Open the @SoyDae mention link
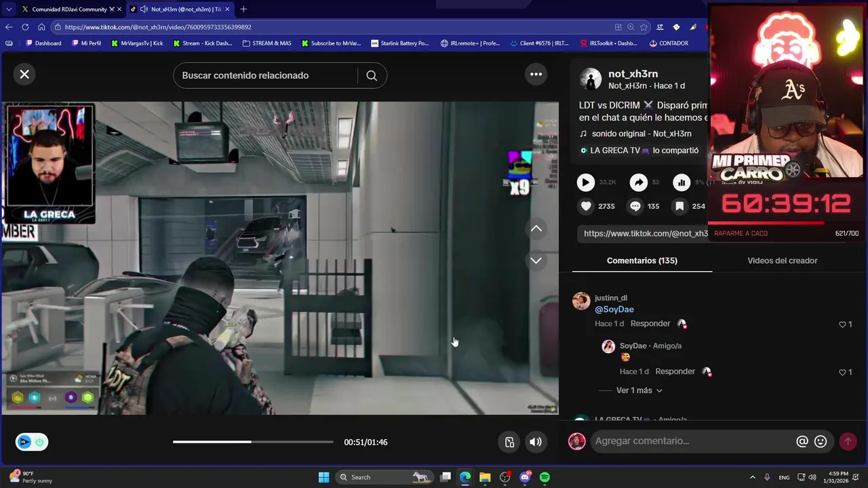The width and height of the screenshot is (868, 488). tap(614, 309)
